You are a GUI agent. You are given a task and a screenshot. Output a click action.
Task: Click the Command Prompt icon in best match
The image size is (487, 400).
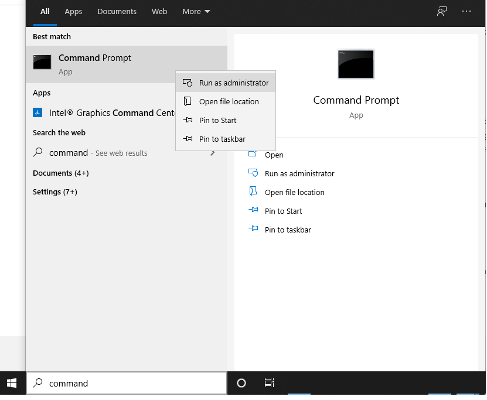tap(42, 62)
